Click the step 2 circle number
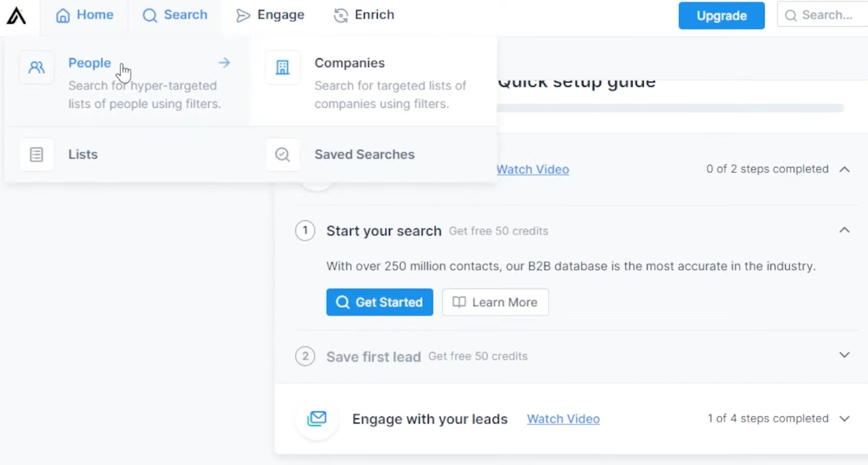 [305, 357]
